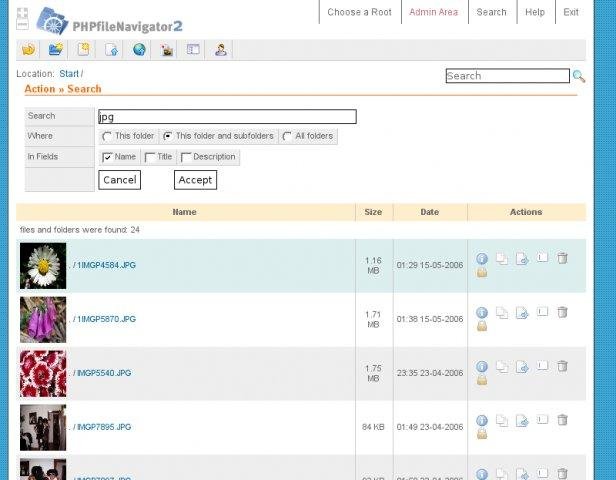Viewport: 616px width, 480px height.
Task: Open info for IMGP7895.JPG
Action: [x=482, y=421]
